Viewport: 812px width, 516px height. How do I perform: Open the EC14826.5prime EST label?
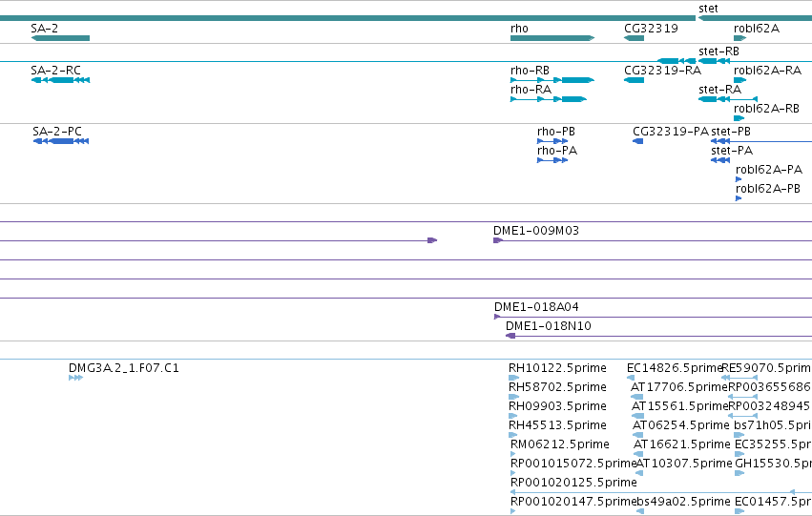click(675, 368)
